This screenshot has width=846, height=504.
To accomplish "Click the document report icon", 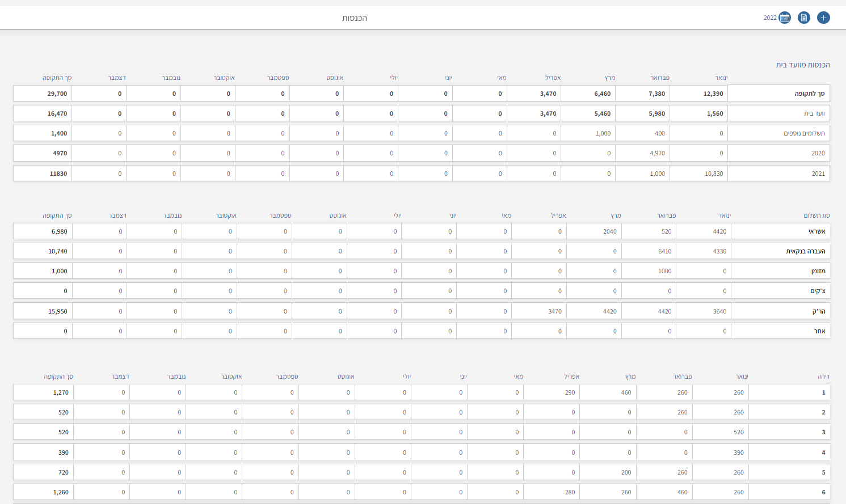I will pos(803,18).
